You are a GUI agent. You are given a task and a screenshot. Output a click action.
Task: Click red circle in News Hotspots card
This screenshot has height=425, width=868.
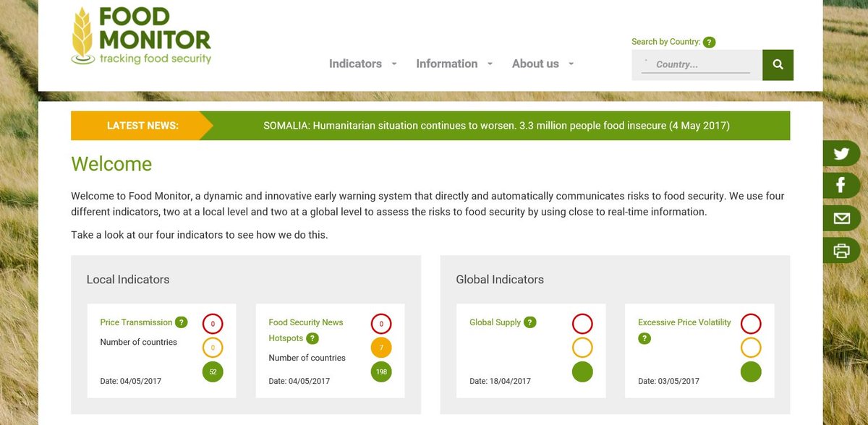(x=381, y=324)
